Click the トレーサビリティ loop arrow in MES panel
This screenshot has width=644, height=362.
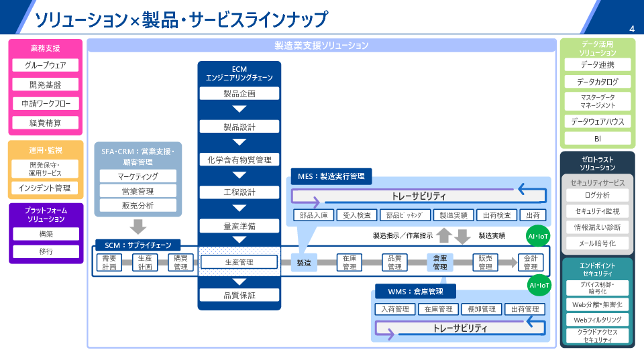[x=419, y=196]
